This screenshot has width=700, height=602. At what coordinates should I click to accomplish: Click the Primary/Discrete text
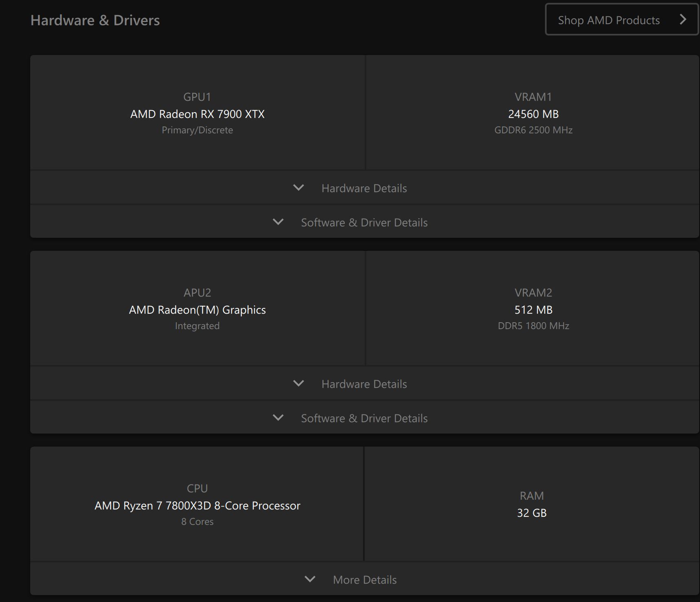click(197, 130)
